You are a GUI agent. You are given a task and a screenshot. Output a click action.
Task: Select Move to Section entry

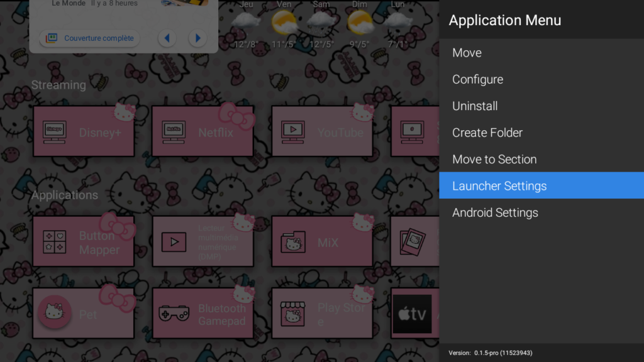point(541,159)
